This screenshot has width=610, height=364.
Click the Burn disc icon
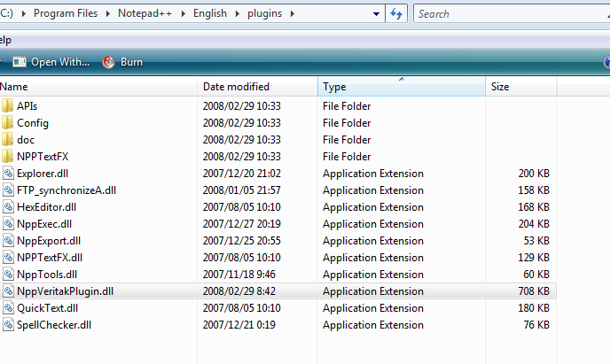click(x=108, y=62)
